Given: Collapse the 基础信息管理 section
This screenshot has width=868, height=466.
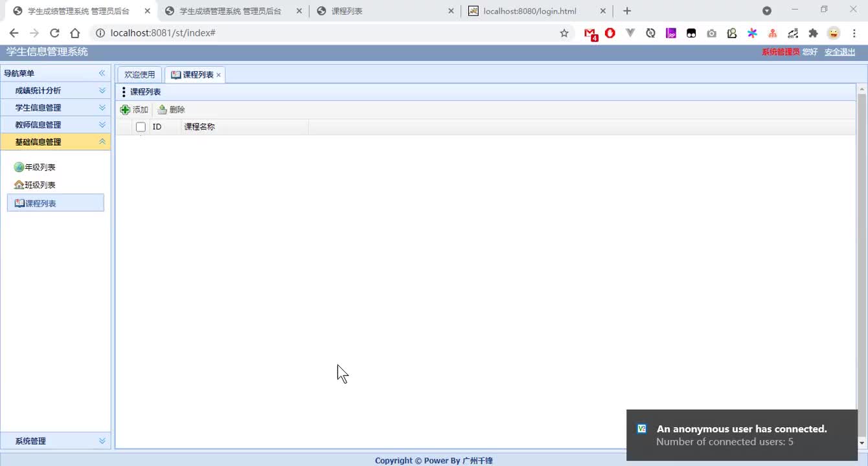Looking at the screenshot, I should [x=55, y=142].
